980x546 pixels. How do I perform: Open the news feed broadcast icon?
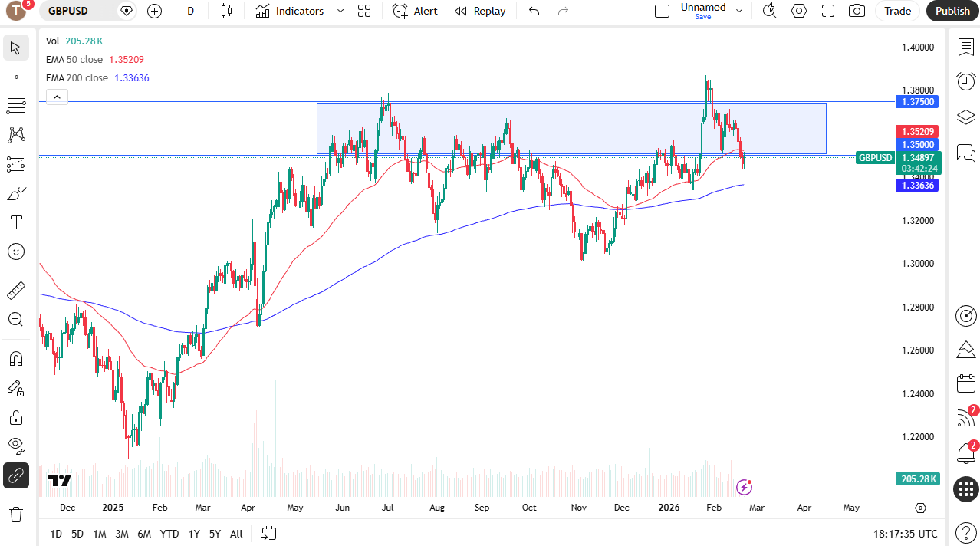[966, 418]
